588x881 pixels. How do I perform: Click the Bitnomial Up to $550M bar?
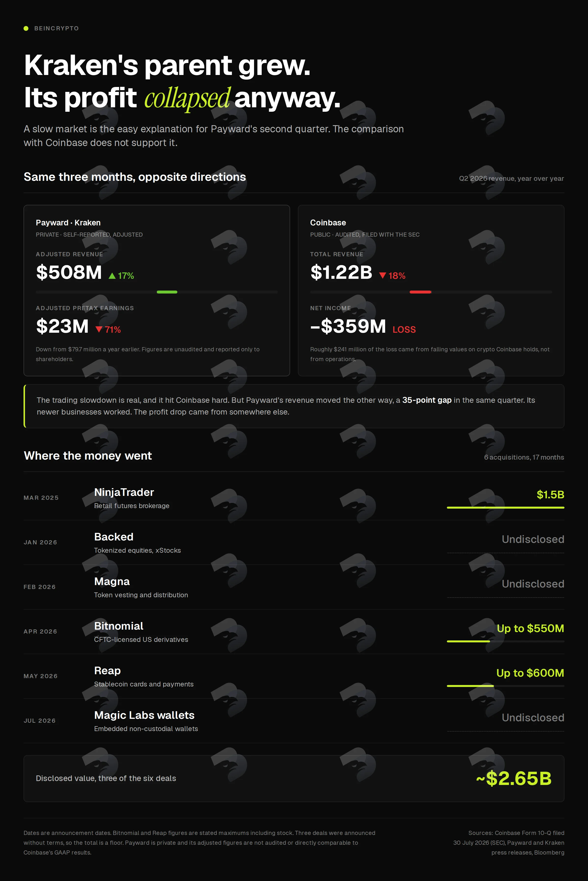pyautogui.click(x=468, y=641)
